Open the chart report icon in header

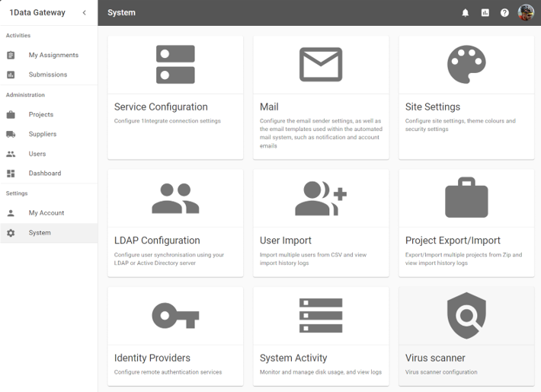pyautogui.click(x=485, y=13)
